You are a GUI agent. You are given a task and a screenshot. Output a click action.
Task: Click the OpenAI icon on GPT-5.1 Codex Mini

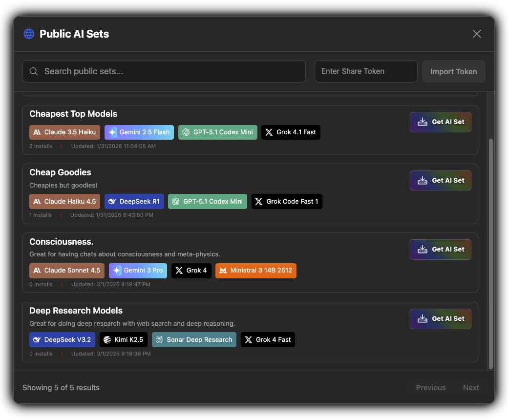[186, 132]
